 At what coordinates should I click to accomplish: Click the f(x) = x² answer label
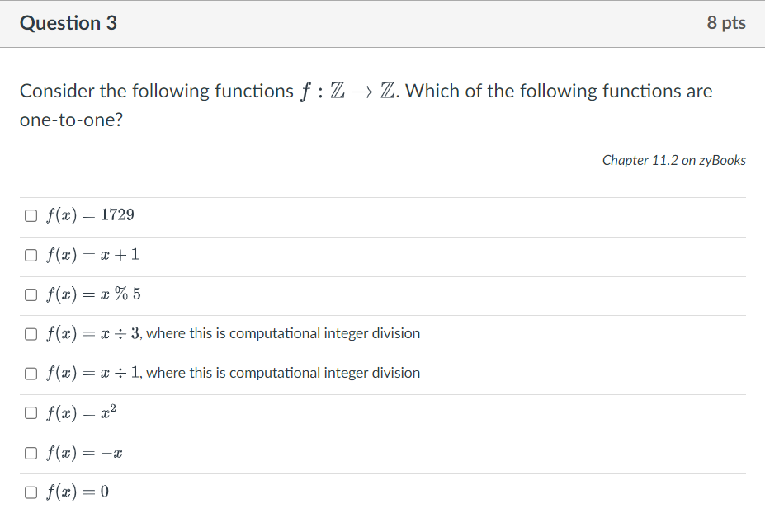(x=84, y=412)
